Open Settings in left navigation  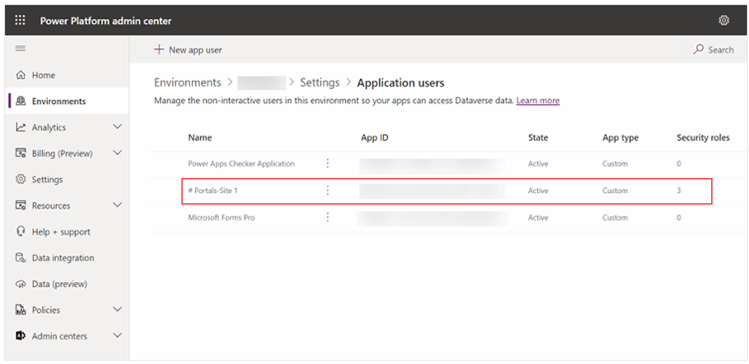pyautogui.click(x=66, y=180)
